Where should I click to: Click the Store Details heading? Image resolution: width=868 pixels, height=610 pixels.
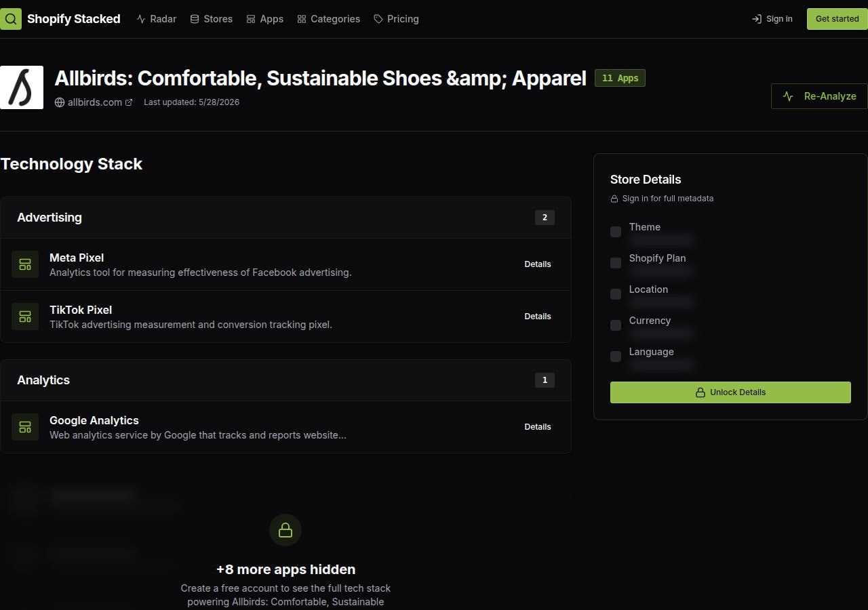pyautogui.click(x=646, y=180)
